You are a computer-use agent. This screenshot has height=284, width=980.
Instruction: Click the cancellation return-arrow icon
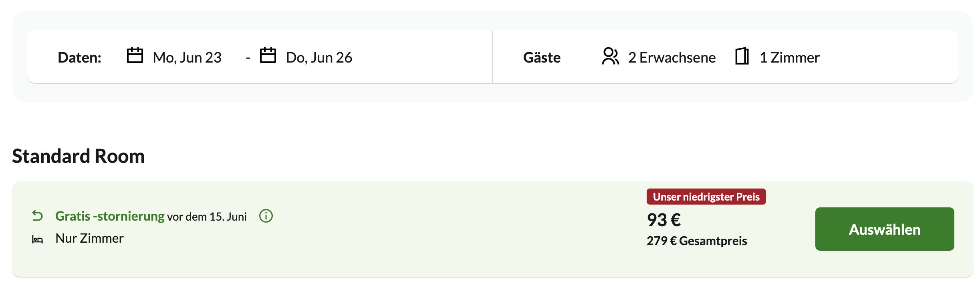pos(37,216)
